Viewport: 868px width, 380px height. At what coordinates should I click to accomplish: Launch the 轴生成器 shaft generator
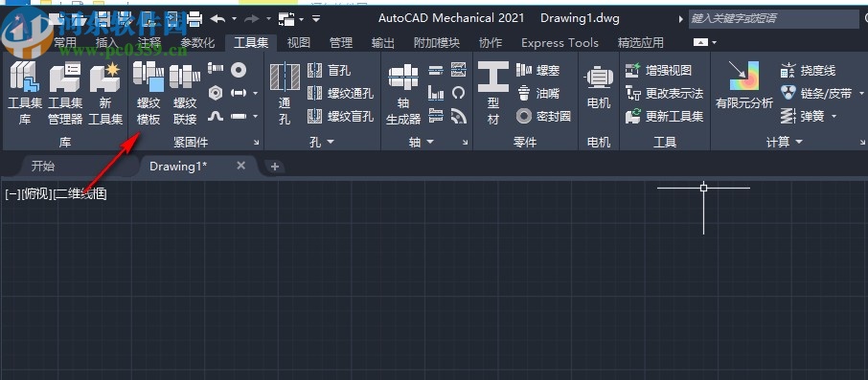[x=403, y=94]
